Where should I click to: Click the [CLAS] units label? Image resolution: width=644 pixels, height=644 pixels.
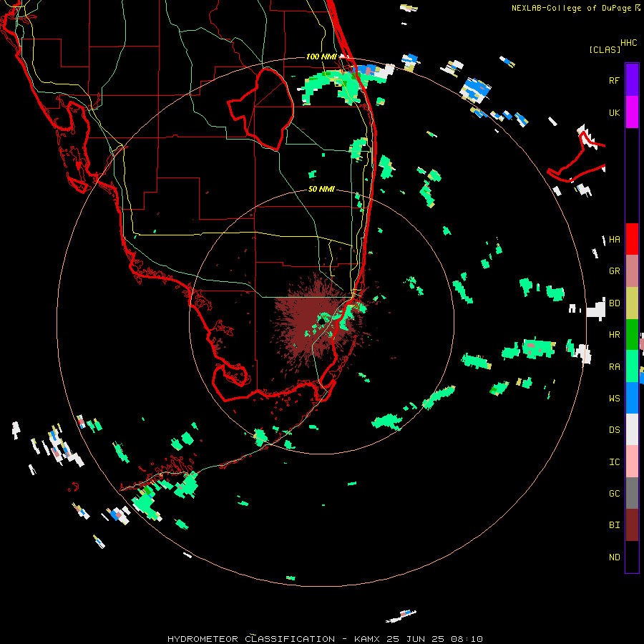[x=605, y=49]
